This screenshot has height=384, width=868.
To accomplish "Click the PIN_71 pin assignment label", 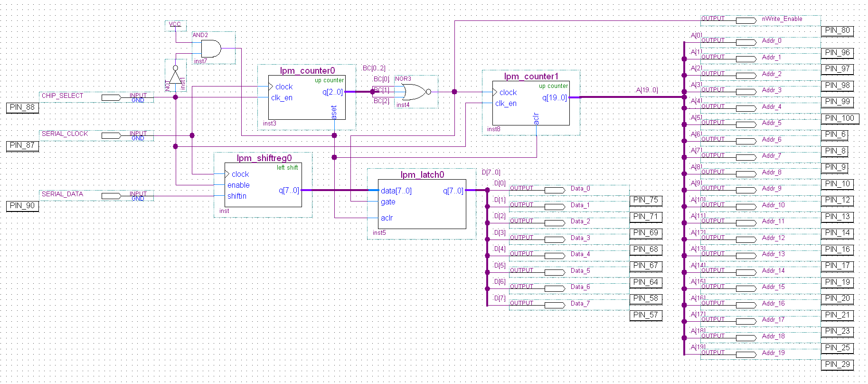I will (x=646, y=217).
